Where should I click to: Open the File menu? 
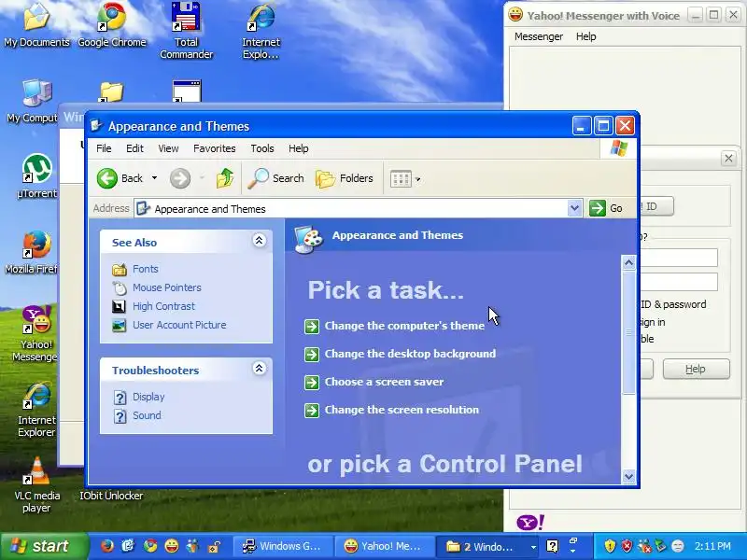[104, 148]
